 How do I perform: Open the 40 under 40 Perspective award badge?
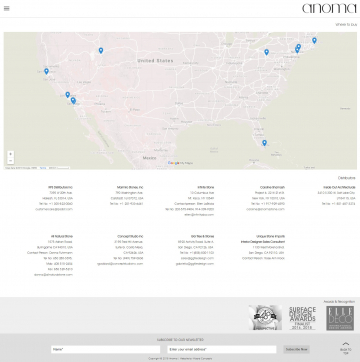coord(265,318)
